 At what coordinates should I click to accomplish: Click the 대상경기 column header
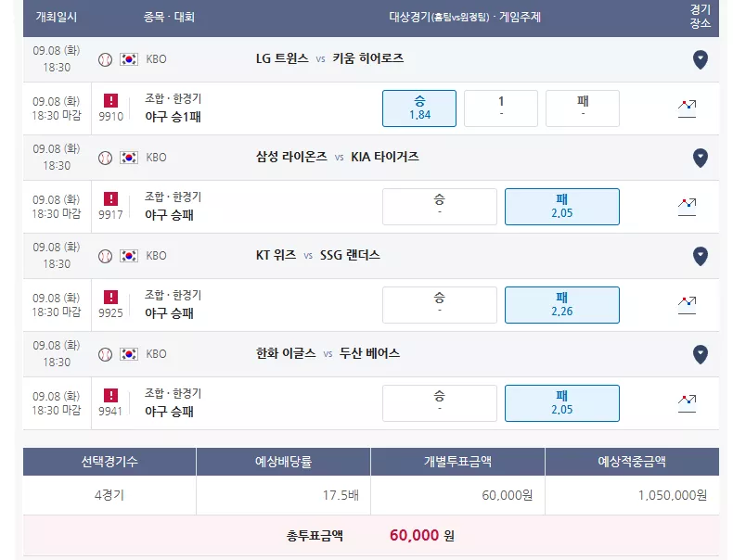coord(465,18)
